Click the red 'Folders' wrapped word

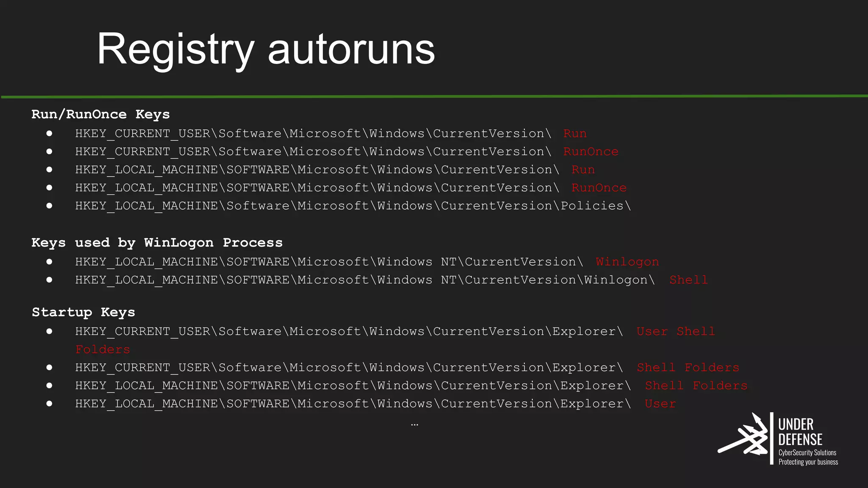pos(103,349)
